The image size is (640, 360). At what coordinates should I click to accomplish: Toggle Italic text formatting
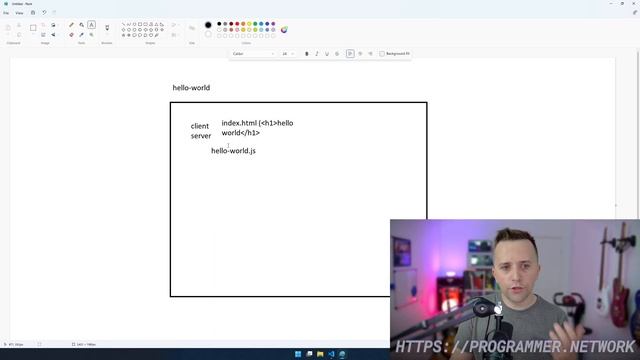coord(317,54)
